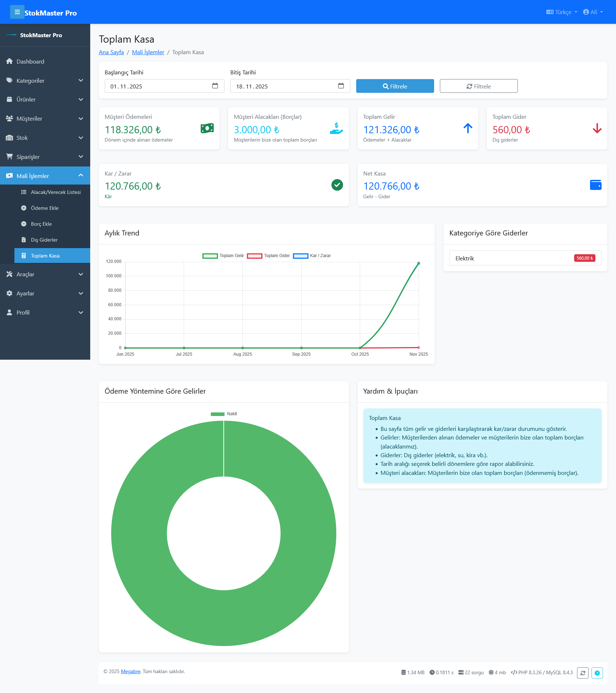
Task: Click the Filtrele button
Action: click(x=395, y=86)
